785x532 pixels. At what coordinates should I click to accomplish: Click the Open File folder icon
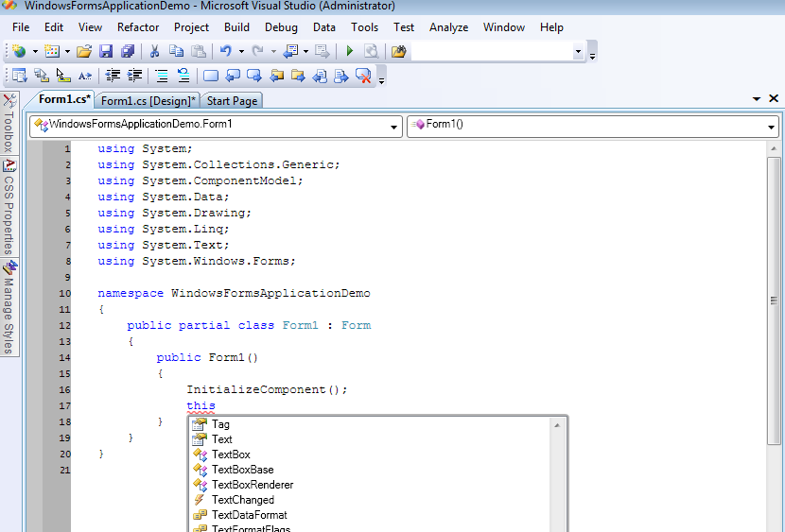(84, 51)
